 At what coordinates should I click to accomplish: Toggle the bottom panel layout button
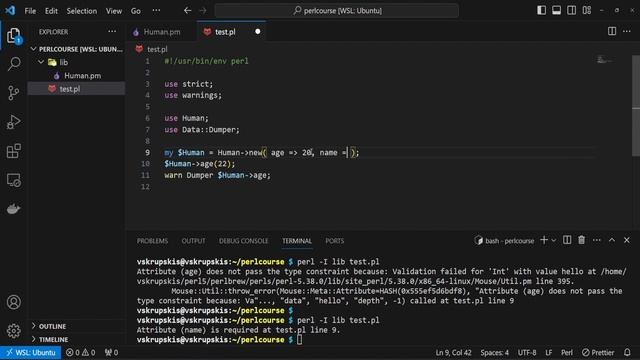click(x=556, y=10)
